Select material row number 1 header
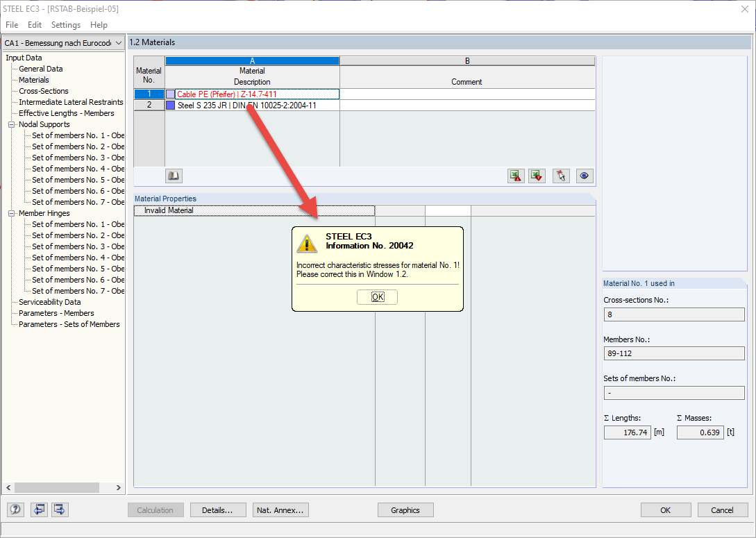Viewport: 756px width, 538px height. point(149,94)
